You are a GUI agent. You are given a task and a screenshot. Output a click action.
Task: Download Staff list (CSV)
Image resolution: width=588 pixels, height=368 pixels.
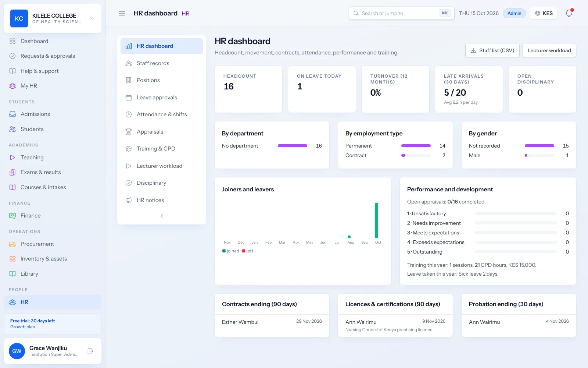pyautogui.click(x=492, y=50)
